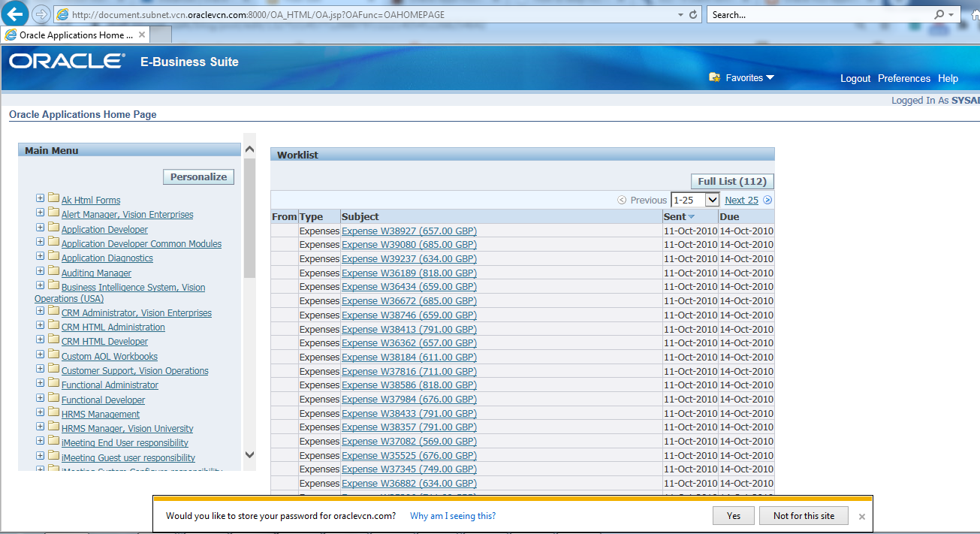Expand CRM HTML Administration node
This screenshot has height=534, width=980.
(41, 325)
